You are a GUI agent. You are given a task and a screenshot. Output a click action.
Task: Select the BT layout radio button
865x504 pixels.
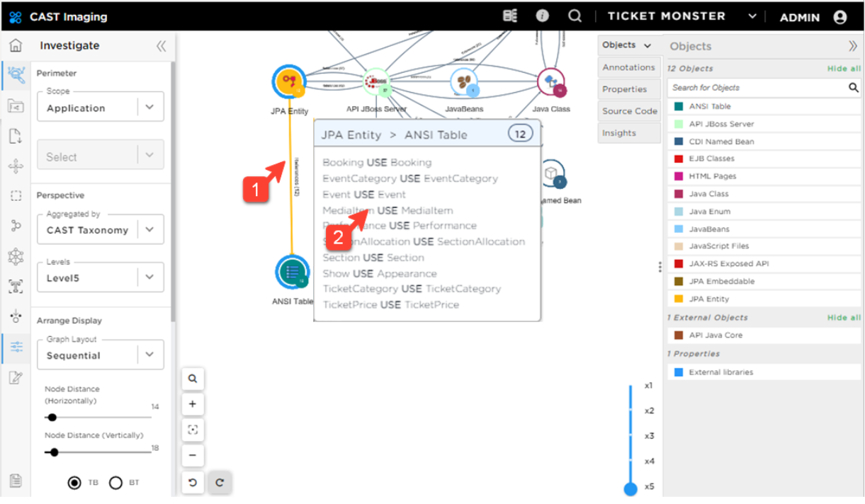coord(115,483)
